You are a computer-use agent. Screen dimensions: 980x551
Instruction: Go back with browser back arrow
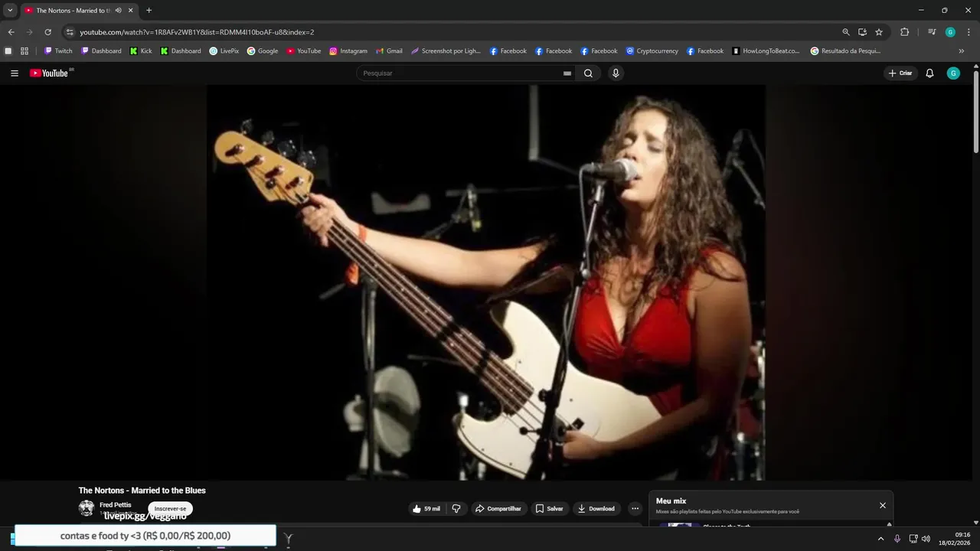pyautogui.click(x=11, y=32)
